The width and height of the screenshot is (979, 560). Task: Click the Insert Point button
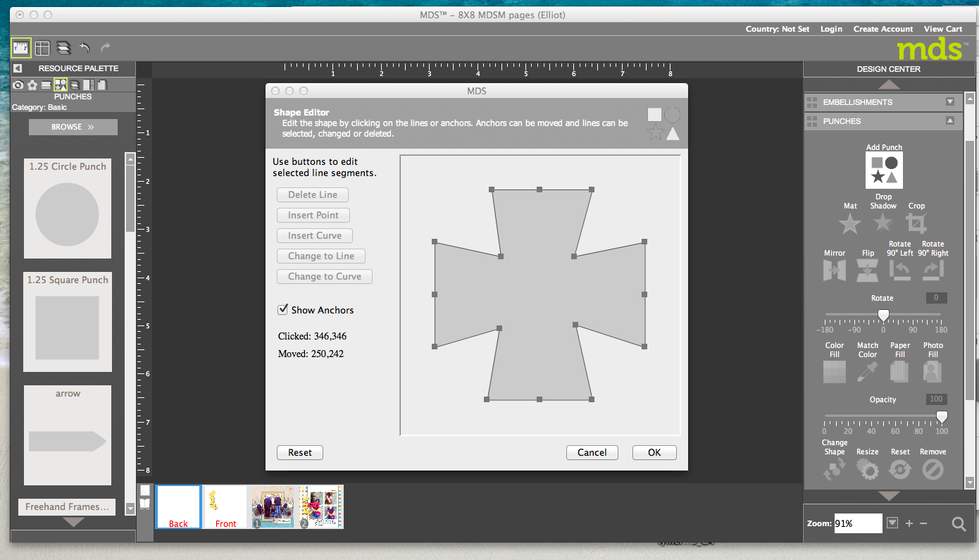pos(313,215)
